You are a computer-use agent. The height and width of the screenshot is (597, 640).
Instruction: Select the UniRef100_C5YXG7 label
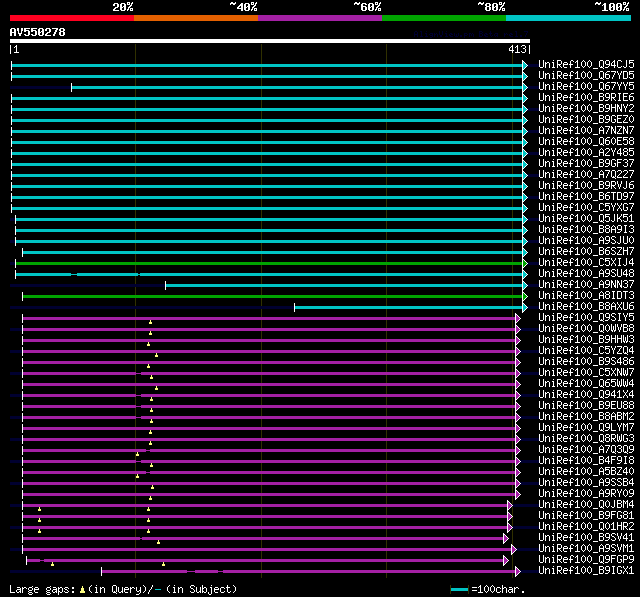586,208
